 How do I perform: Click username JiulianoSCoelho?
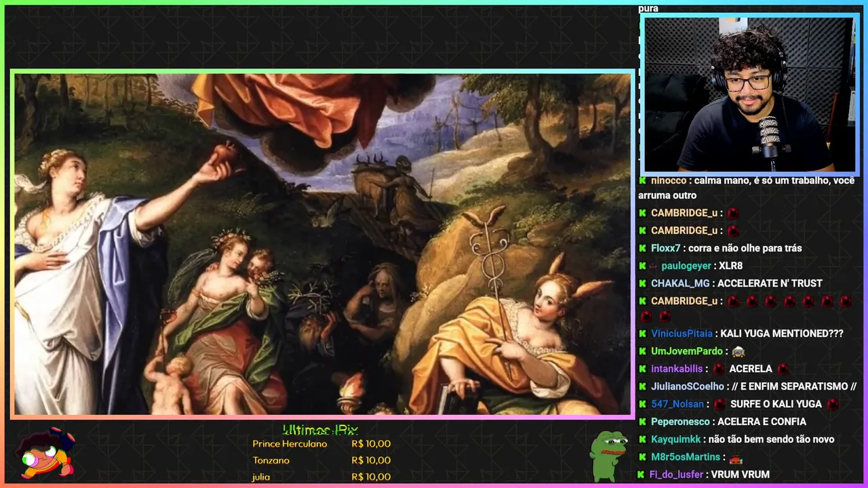click(x=688, y=386)
